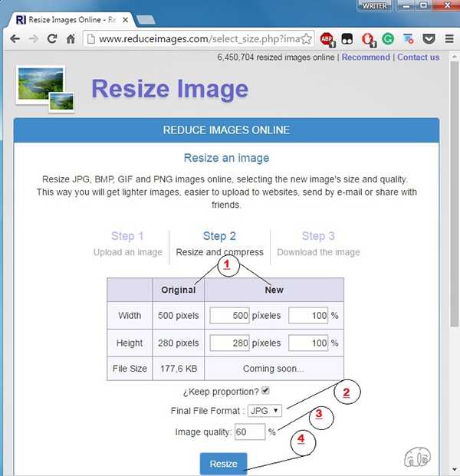Open the Contact us link
460x476 pixels.
click(x=418, y=57)
